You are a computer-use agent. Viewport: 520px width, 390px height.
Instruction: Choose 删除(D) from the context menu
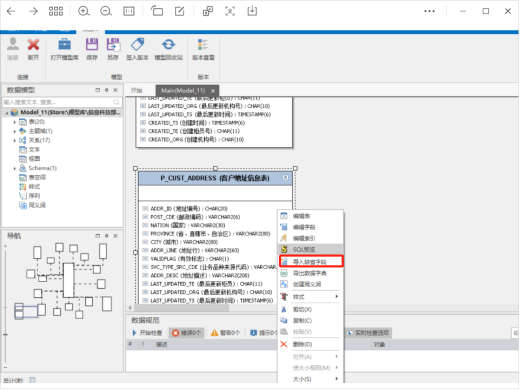click(310, 344)
